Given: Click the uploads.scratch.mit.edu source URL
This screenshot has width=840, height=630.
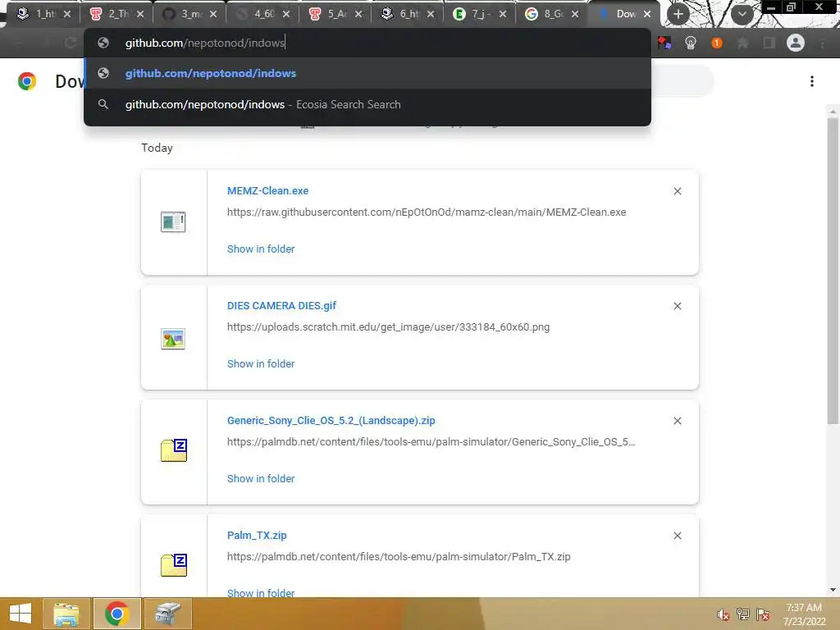Looking at the screenshot, I should 388,326.
